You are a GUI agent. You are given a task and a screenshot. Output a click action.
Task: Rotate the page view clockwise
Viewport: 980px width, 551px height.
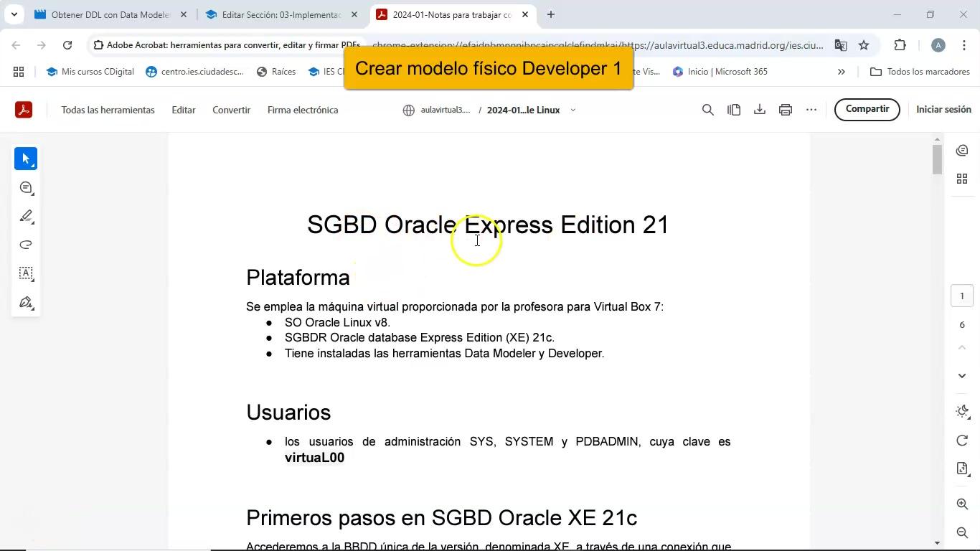[x=962, y=440]
